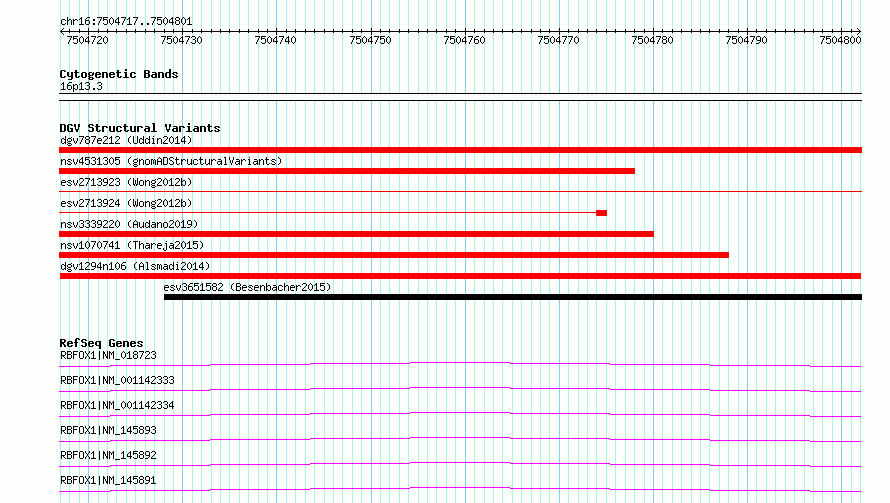
Task: Click the red bar of nsv1070741
Action: click(394, 255)
